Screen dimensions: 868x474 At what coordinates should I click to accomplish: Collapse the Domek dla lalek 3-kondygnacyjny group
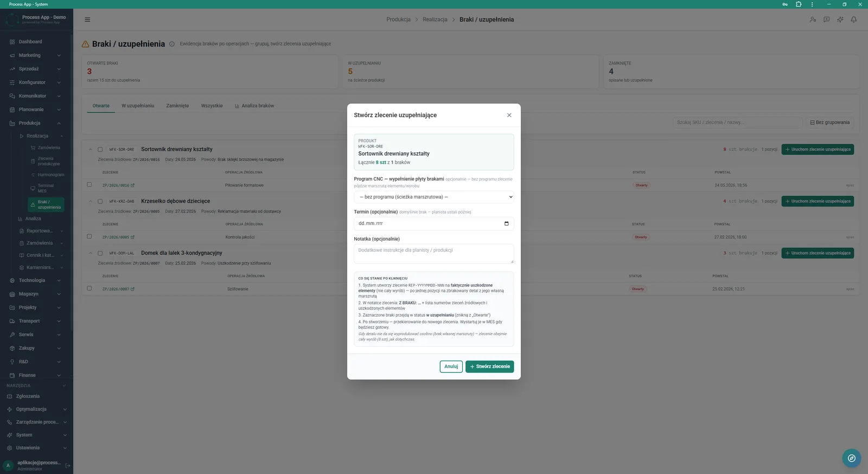click(91, 253)
